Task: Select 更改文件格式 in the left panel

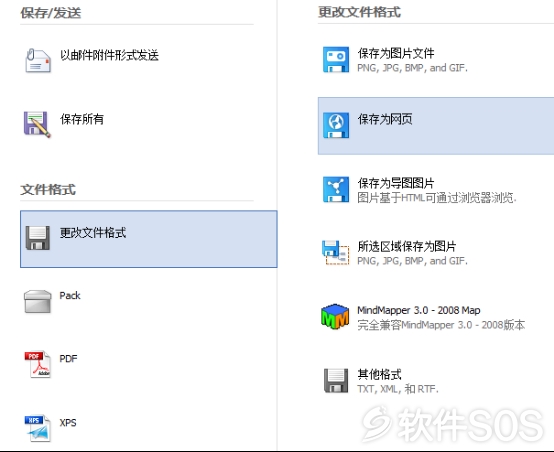Action: [x=148, y=239]
